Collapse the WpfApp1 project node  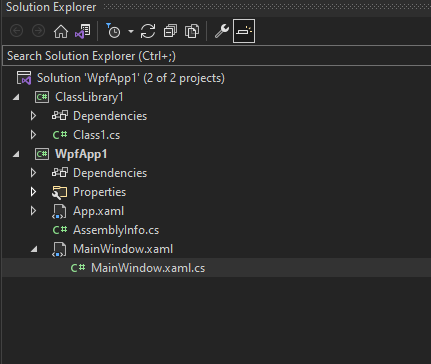pos(16,154)
